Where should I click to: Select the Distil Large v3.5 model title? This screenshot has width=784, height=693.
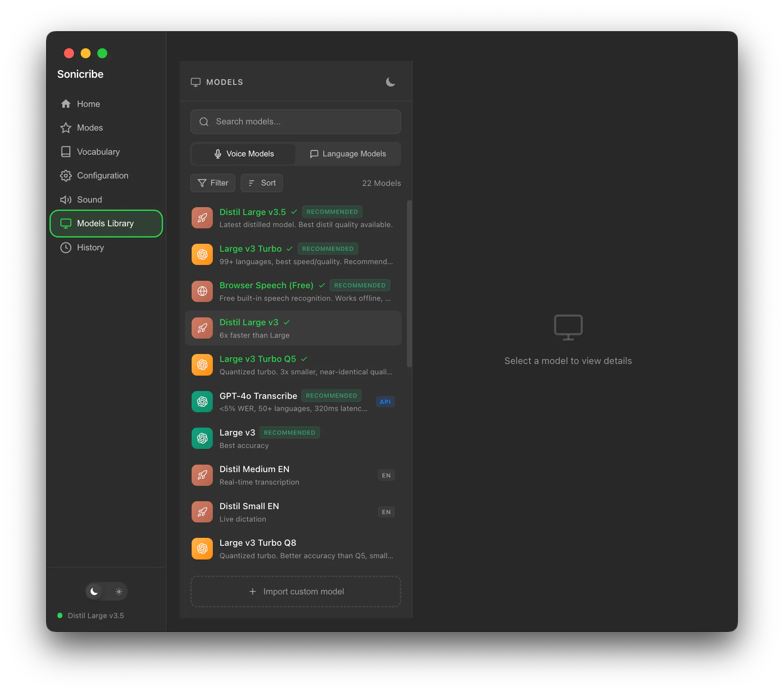pos(252,212)
